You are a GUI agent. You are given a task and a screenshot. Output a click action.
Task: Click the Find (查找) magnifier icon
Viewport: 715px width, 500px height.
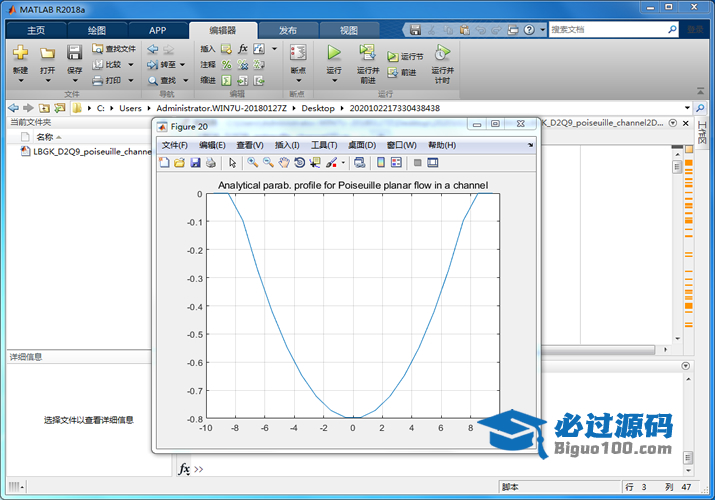click(x=152, y=81)
